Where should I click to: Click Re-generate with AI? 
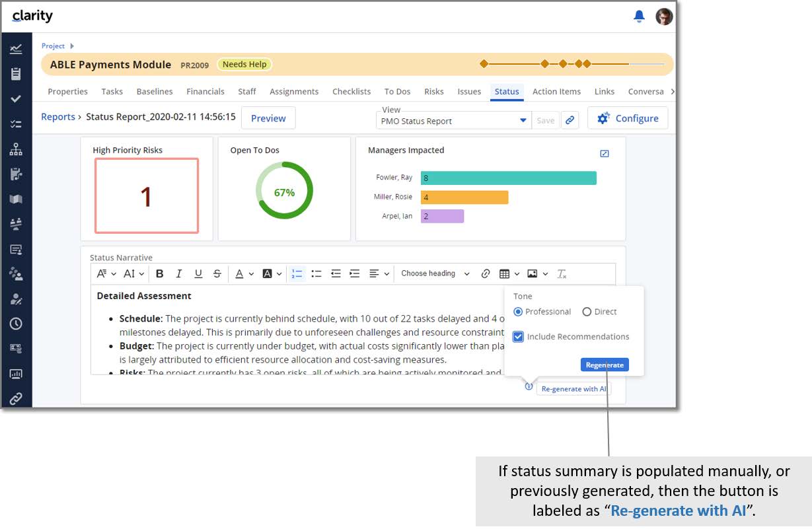pos(573,389)
